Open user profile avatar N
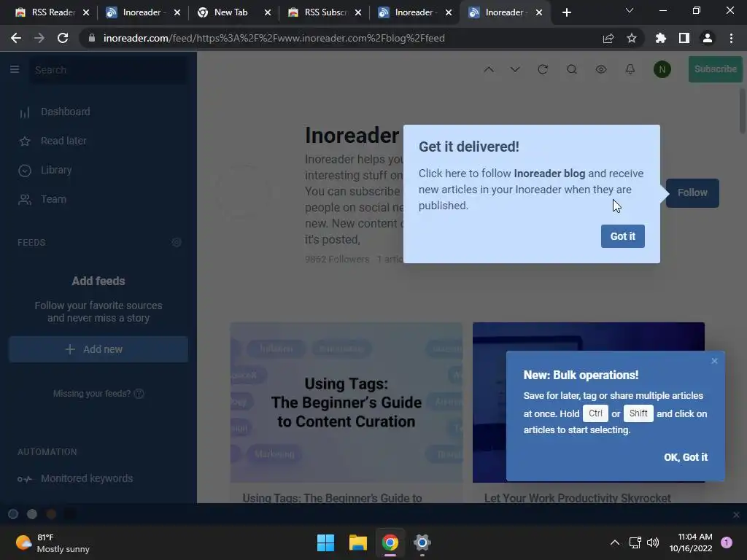Screen dimensions: 747x560 (x=662, y=69)
